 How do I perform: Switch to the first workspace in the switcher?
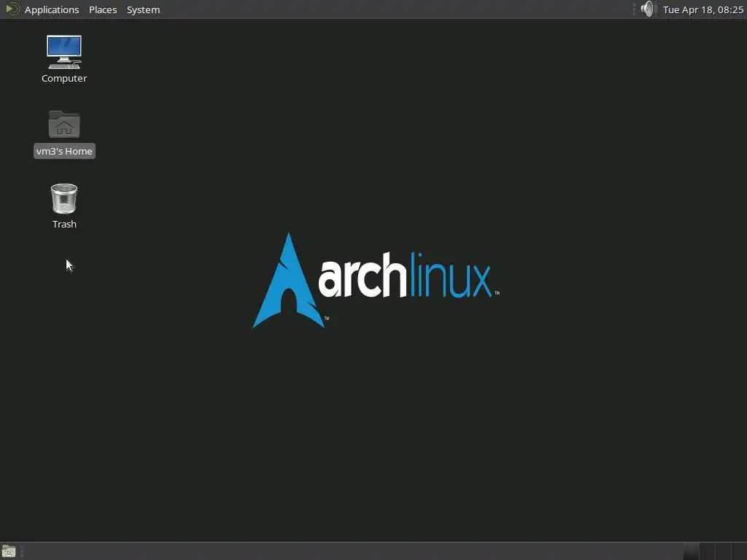[x=691, y=551]
